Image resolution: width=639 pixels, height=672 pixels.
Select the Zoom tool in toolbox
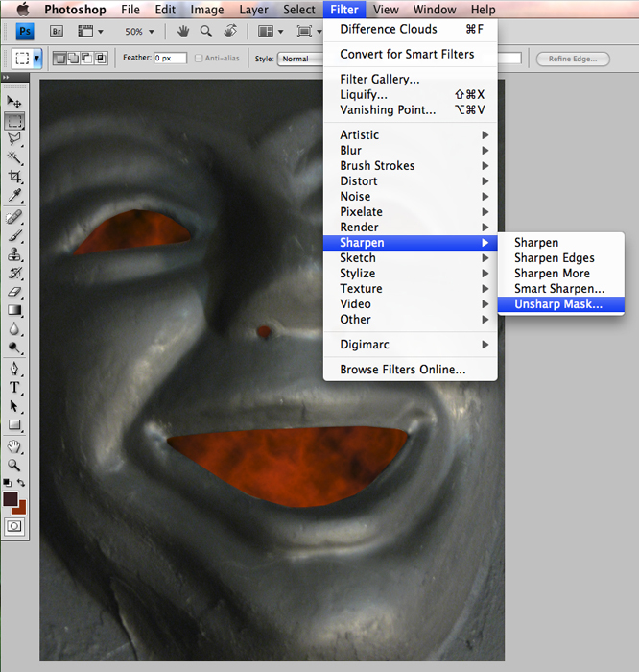[x=14, y=465]
